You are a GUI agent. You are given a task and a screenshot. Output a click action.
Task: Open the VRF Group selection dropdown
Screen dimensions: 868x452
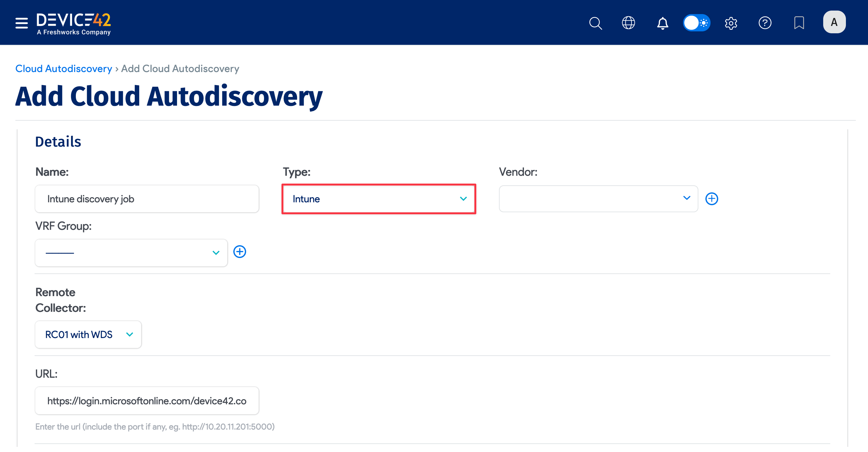pyautogui.click(x=131, y=253)
